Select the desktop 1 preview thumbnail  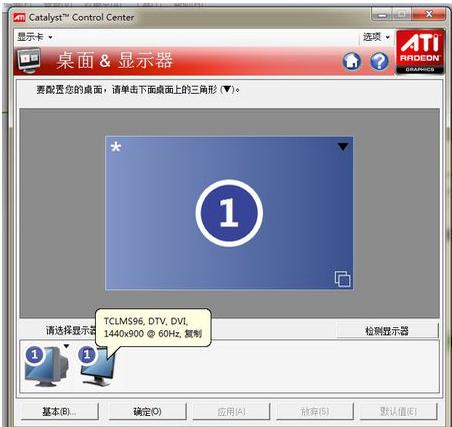(x=229, y=213)
